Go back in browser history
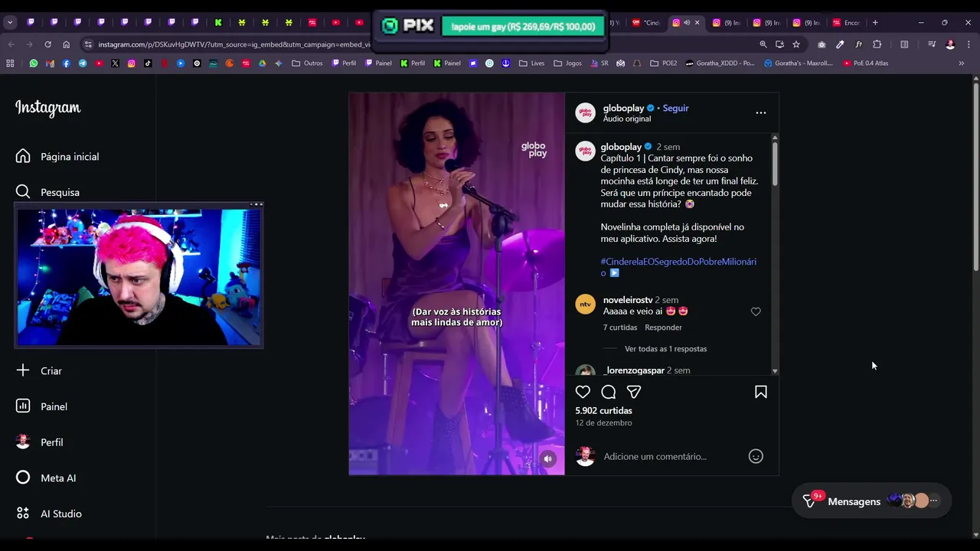The width and height of the screenshot is (980, 551). click(x=11, y=44)
